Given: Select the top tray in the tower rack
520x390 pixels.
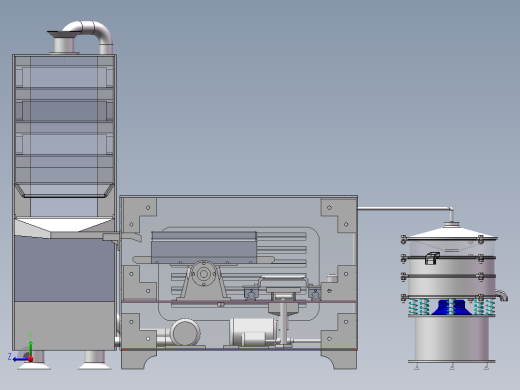Looking at the screenshot, I should coord(64,77).
